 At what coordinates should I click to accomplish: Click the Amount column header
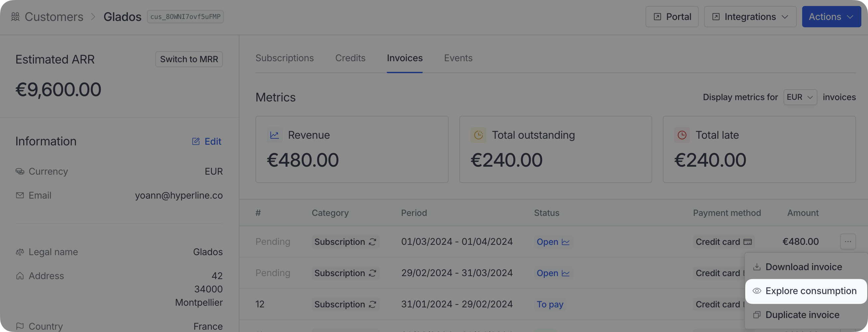click(802, 213)
